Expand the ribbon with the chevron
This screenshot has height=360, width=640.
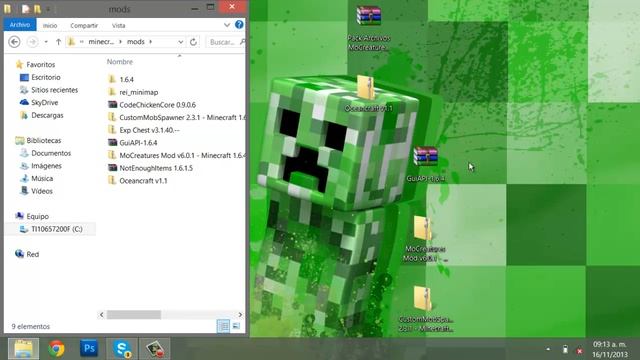click(227, 25)
